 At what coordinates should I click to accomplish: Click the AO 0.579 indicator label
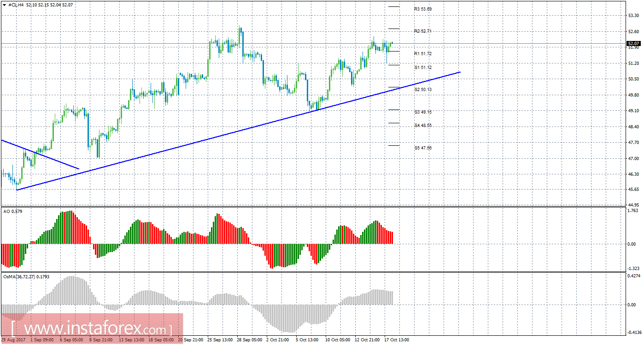click(x=12, y=211)
